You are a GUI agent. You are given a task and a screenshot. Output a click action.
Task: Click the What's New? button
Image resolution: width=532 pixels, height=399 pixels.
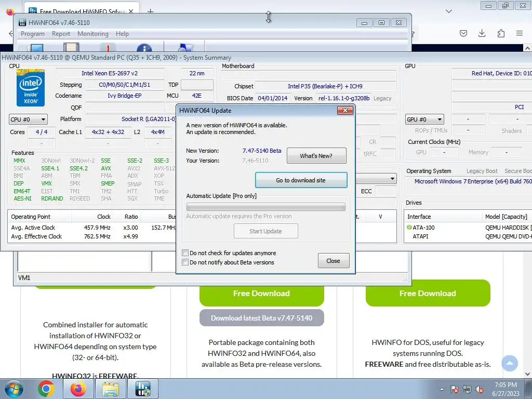point(316,156)
